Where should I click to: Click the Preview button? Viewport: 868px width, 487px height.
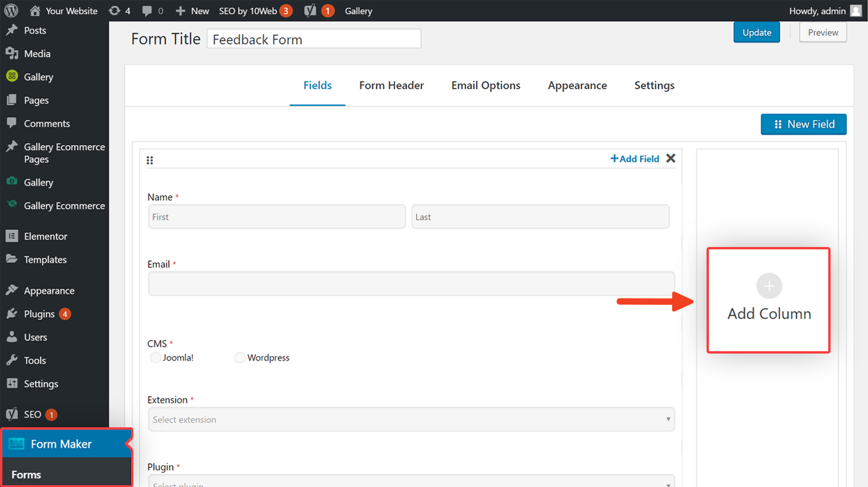coord(823,33)
